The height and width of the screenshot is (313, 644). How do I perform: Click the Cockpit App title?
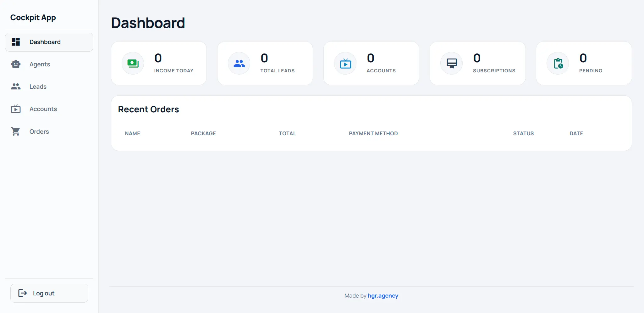tap(33, 18)
